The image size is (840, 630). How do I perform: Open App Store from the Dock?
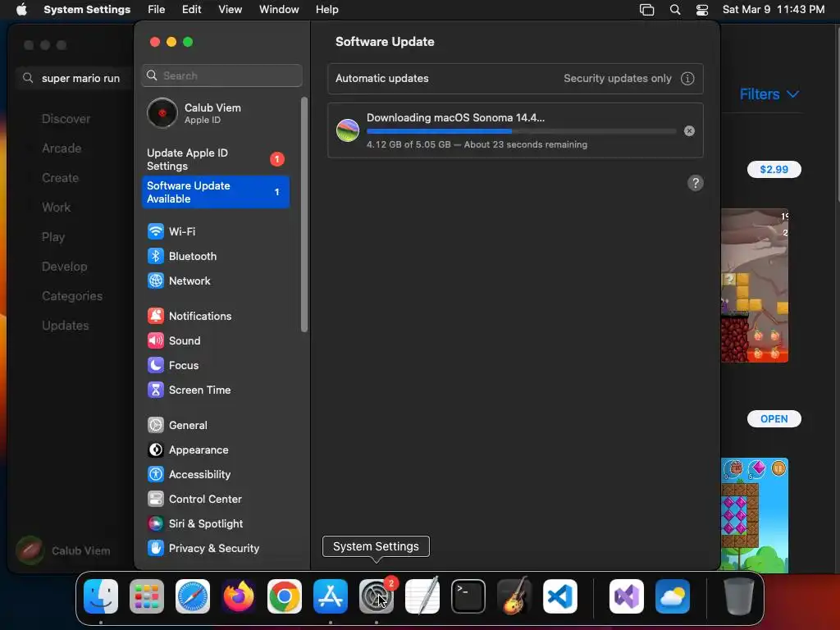331,596
